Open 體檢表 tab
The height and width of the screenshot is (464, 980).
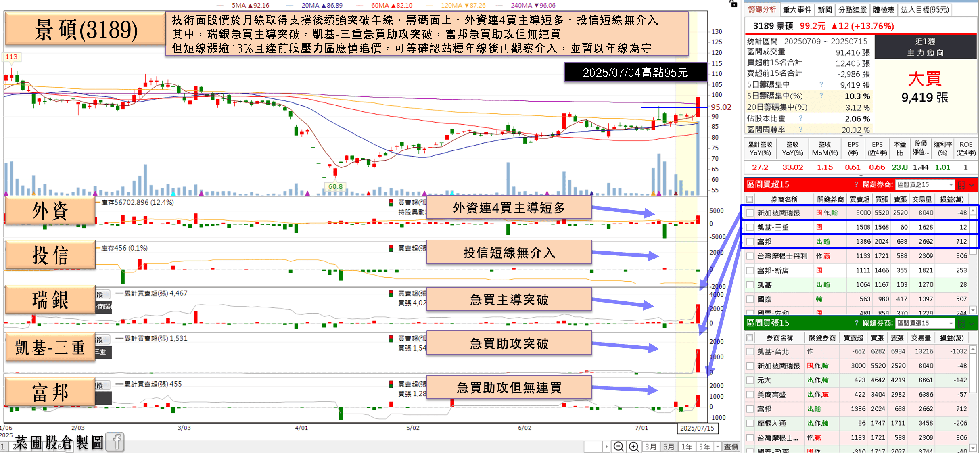(883, 10)
